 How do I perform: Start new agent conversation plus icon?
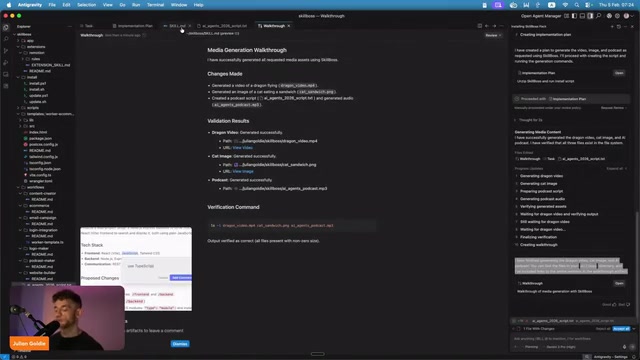coord(612,26)
